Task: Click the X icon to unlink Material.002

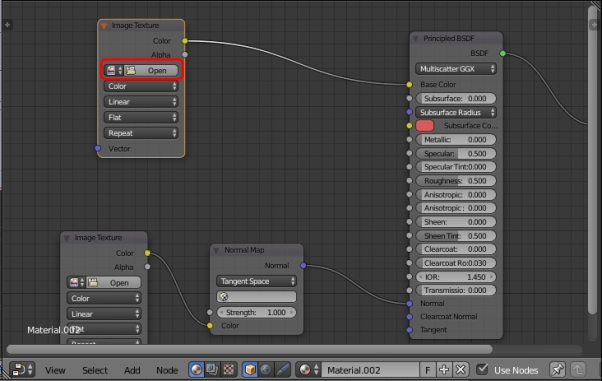Action: pyautogui.click(x=460, y=370)
